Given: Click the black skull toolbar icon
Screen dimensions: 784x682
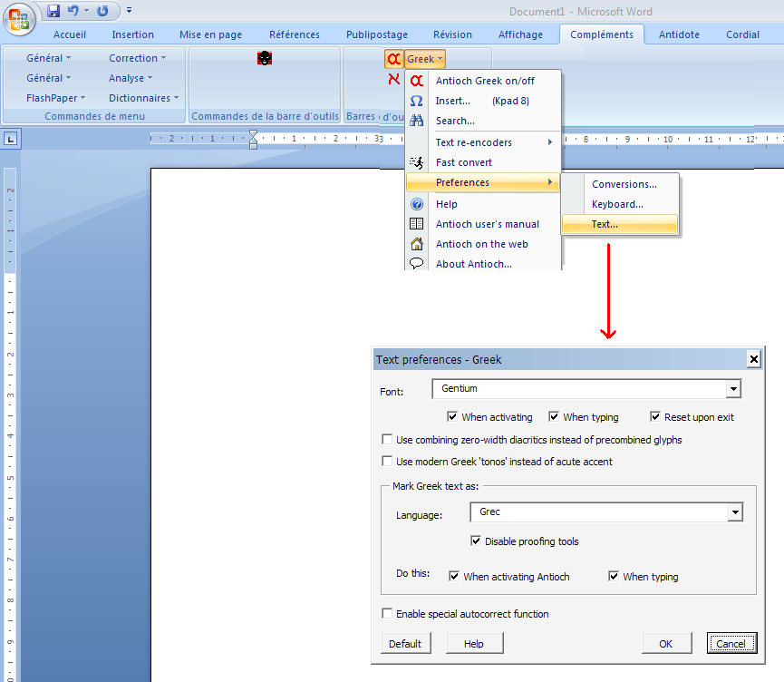Looking at the screenshot, I should coord(265,58).
